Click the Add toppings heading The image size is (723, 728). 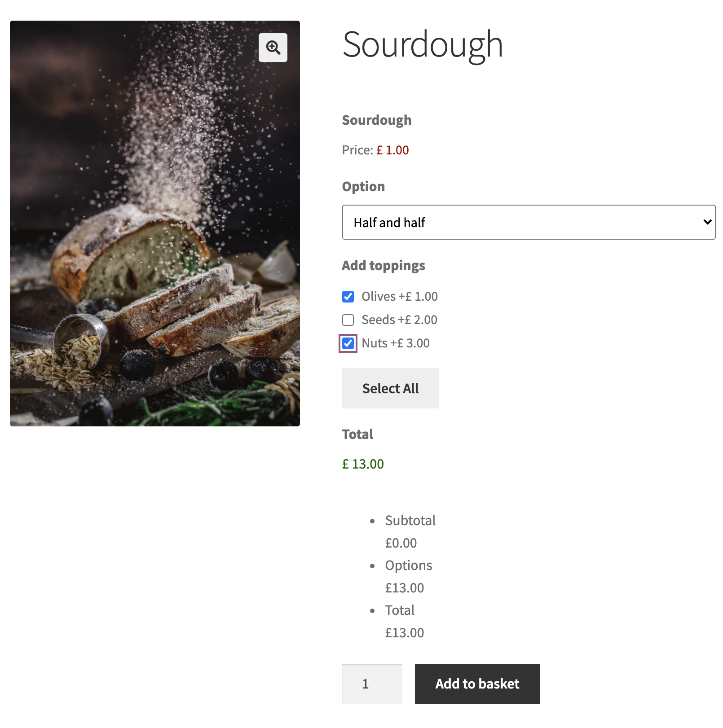[x=384, y=265]
